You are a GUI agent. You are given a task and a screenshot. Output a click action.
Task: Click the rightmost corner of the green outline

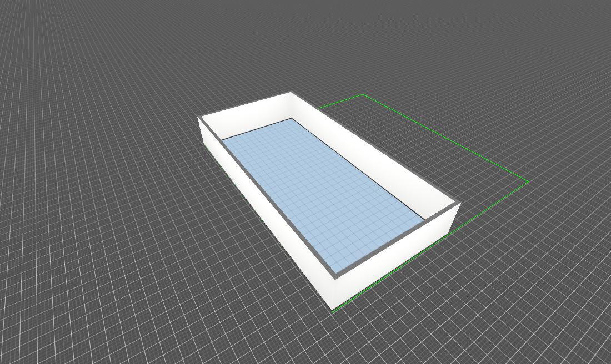[528, 181]
